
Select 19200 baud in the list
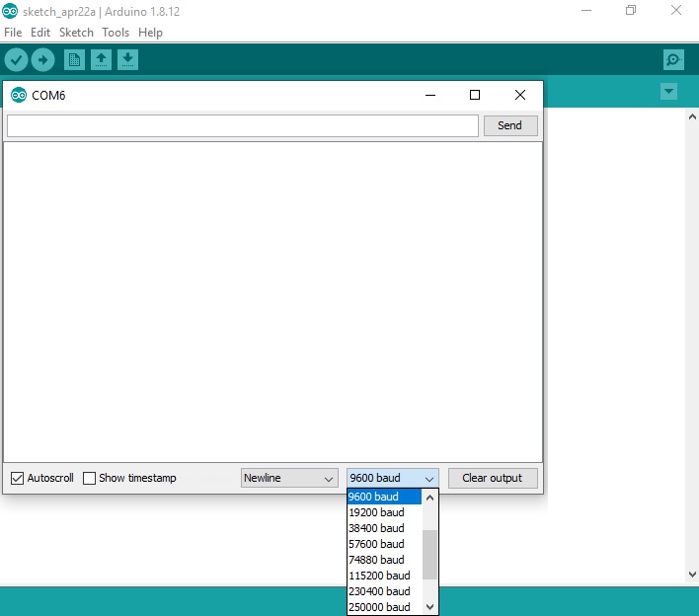pyautogui.click(x=384, y=512)
